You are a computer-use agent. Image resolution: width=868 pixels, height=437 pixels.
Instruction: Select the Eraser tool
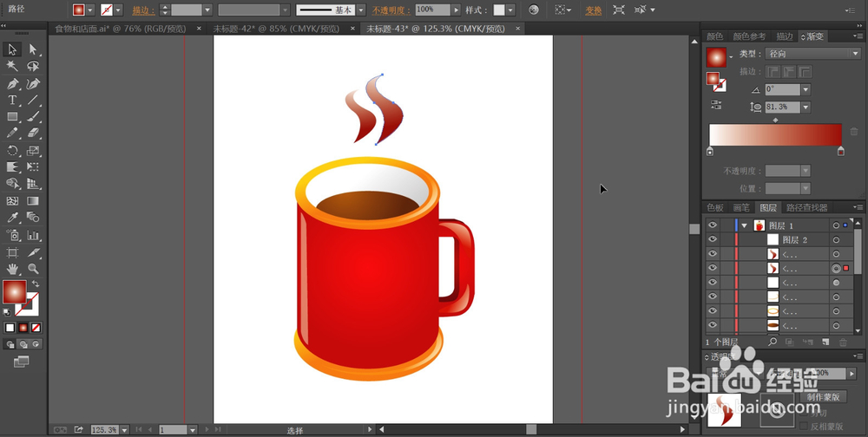pos(33,134)
